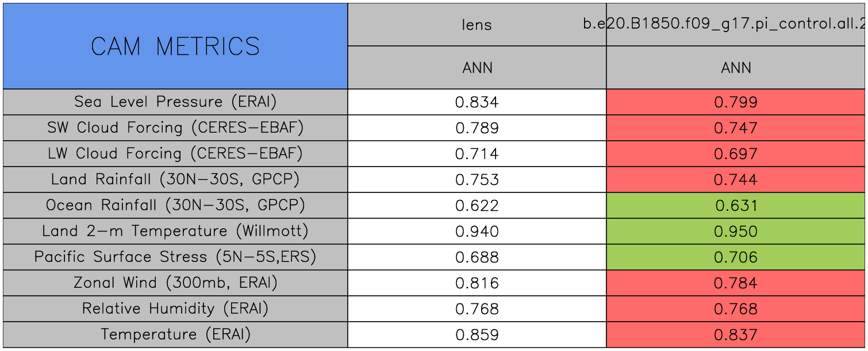Image resolution: width=868 pixels, height=351 pixels.
Task: Click the CAM METRICS title cell
Action: point(175,47)
